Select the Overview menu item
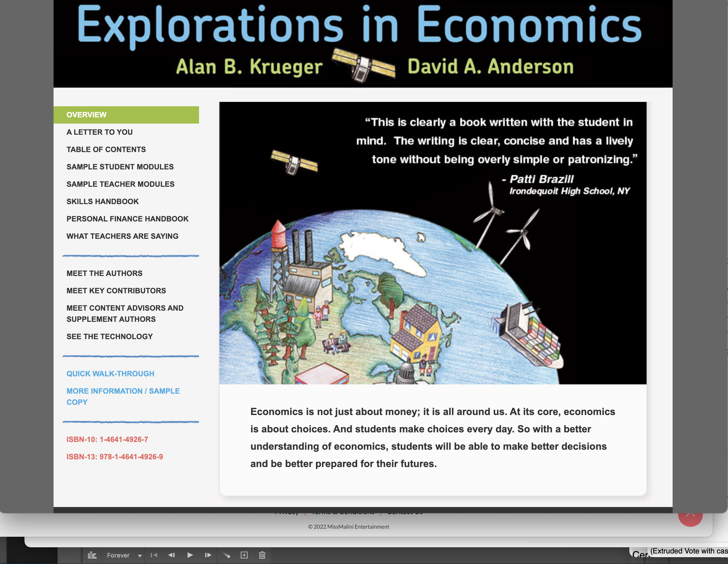 (x=86, y=115)
